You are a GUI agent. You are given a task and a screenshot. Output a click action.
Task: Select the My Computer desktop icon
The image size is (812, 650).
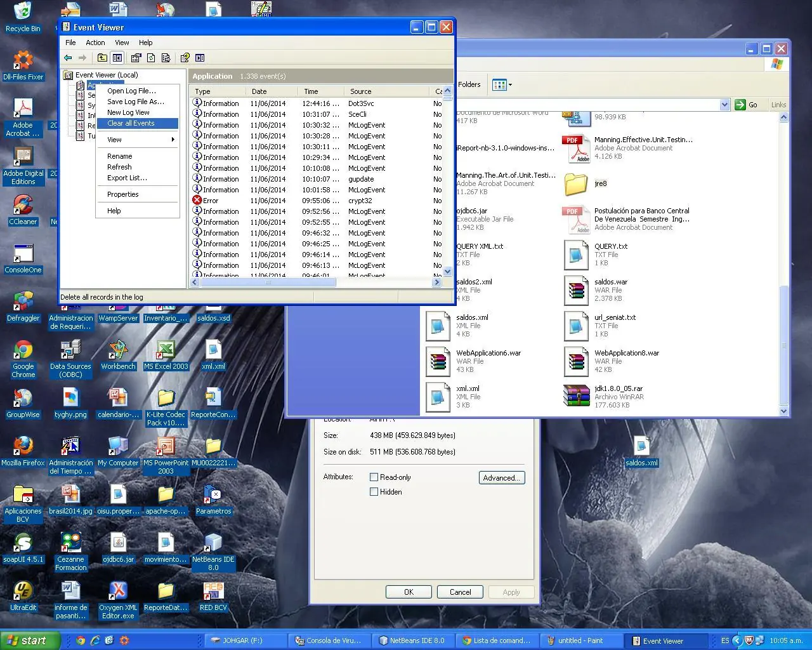click(118, 451)
